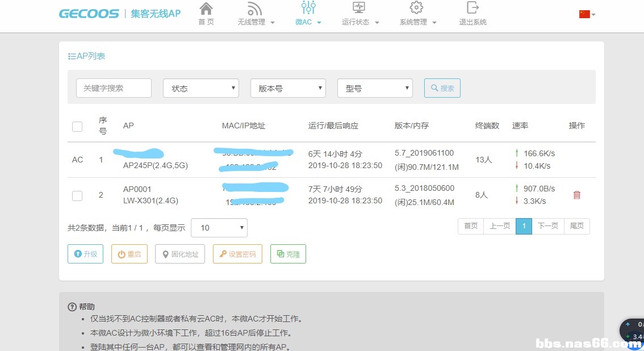Click the 运行/最后响应 column header
This screenshot has width=644, height=351.
click(333, 126)
